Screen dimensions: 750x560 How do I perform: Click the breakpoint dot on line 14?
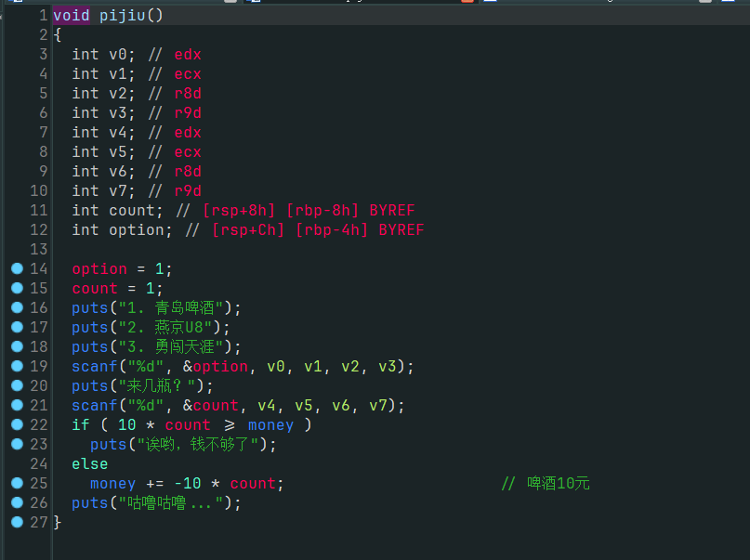click(17, 268)
